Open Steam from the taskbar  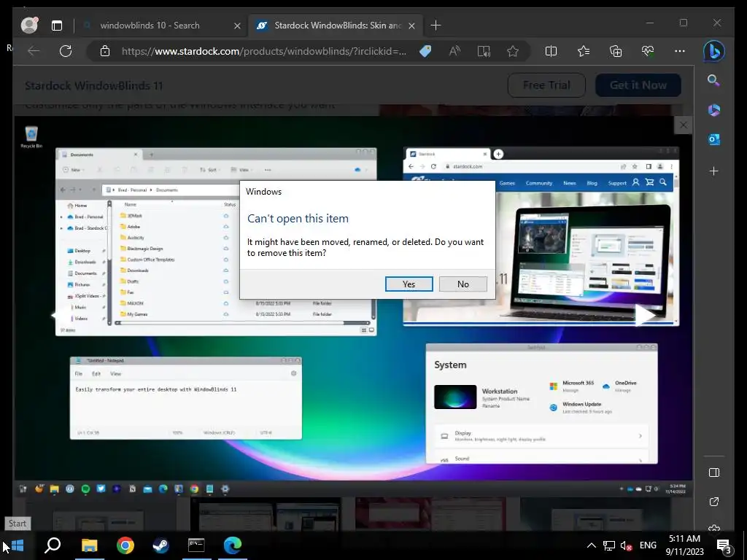[x=160, y=545]
